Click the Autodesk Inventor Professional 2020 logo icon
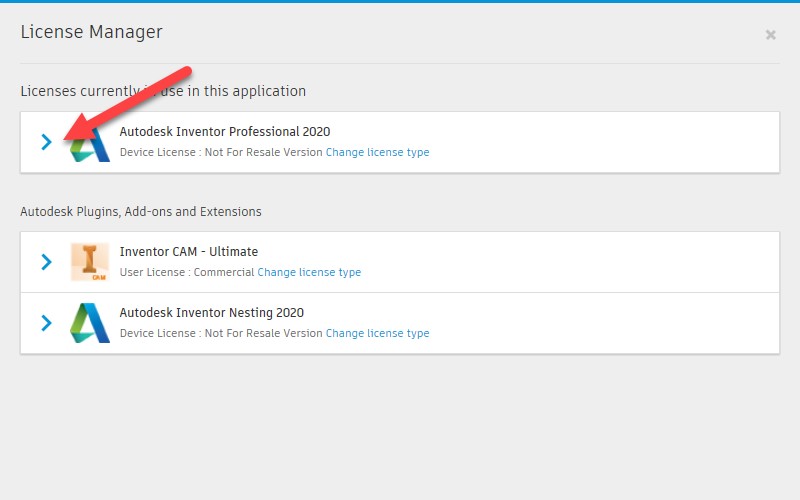This screenshot has height=500, width=800. click(x=90, y=144)
